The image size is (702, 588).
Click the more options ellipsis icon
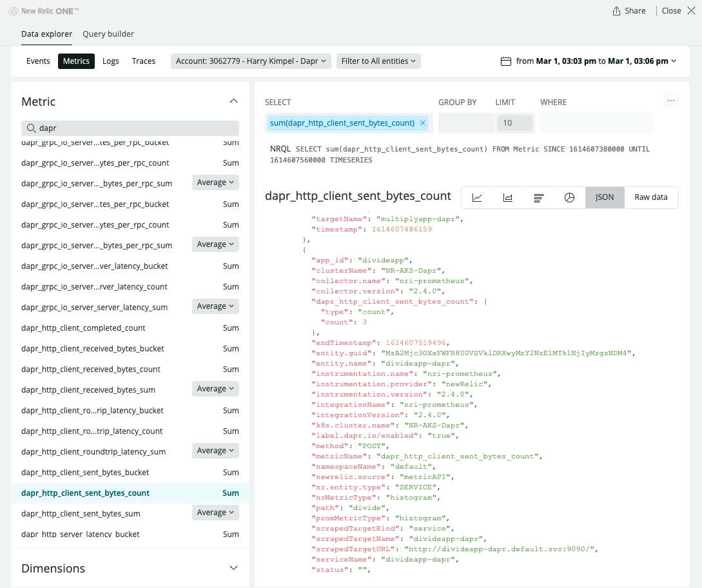(671, 99)
